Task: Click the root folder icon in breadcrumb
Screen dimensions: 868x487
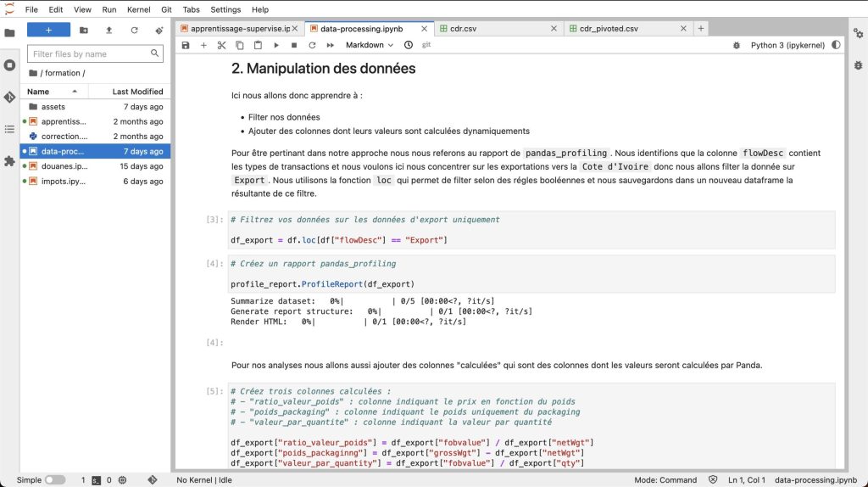Action: click(33, 73)
